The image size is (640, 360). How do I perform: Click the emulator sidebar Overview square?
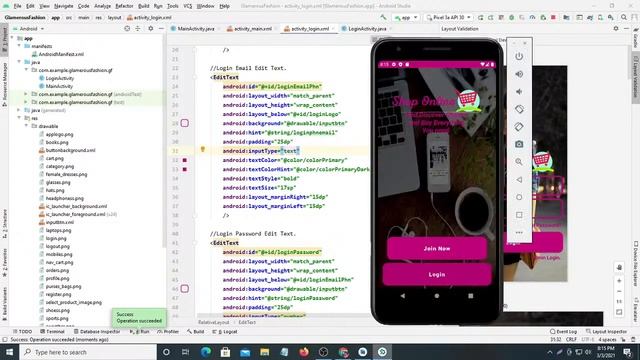519,215
